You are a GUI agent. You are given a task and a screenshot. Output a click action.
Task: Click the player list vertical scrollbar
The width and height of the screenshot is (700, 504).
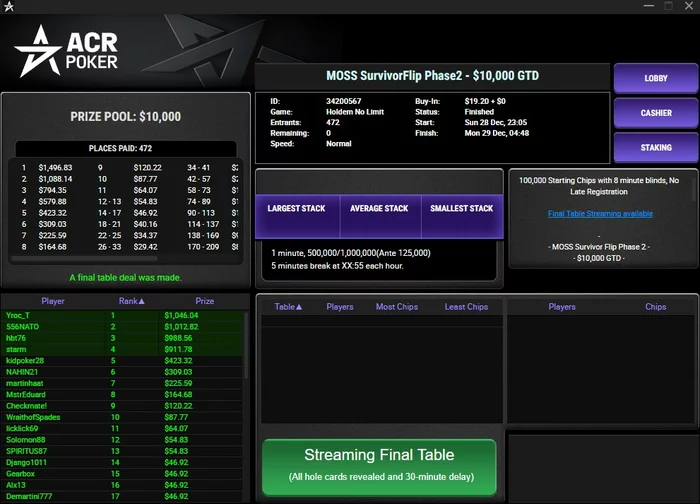click(246, 345)
